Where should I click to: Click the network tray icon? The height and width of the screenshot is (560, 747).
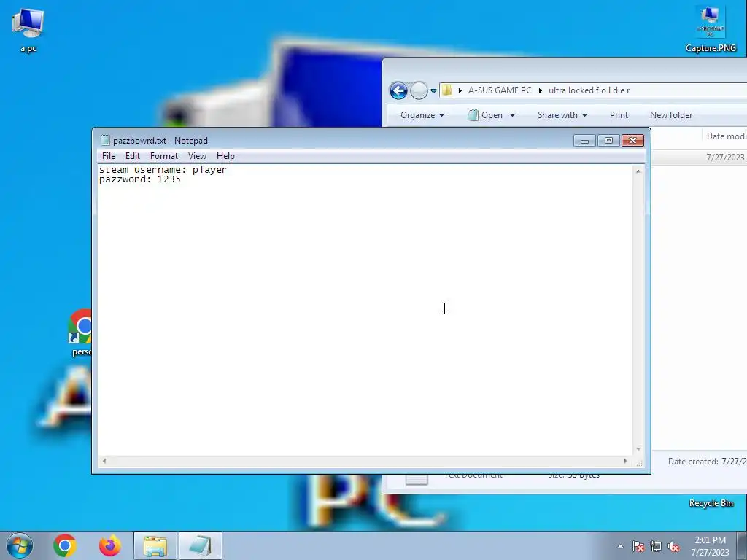click(x=656, y=547)
